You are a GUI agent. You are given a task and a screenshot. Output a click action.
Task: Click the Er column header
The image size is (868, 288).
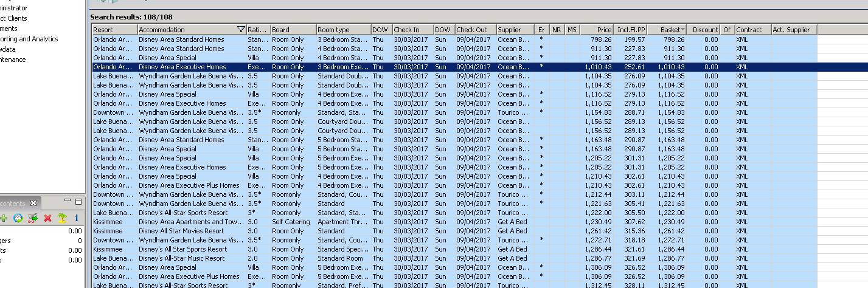543,30
